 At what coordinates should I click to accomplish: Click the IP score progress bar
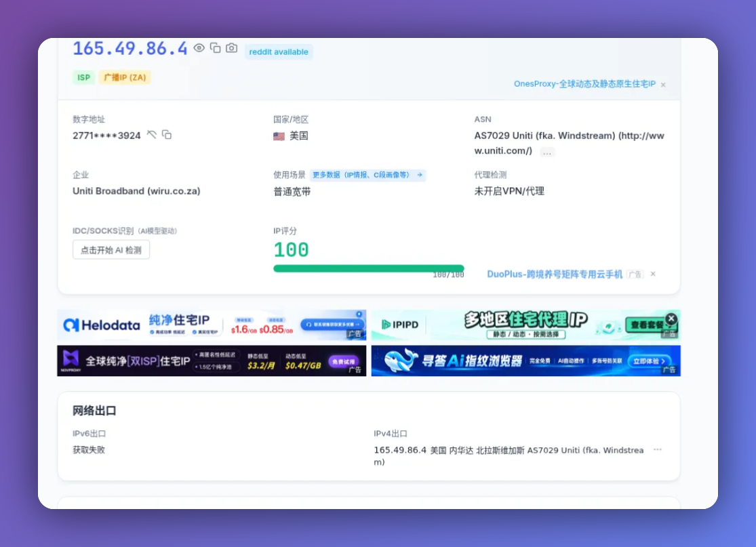pyautogui.click(x=369, y=268)
